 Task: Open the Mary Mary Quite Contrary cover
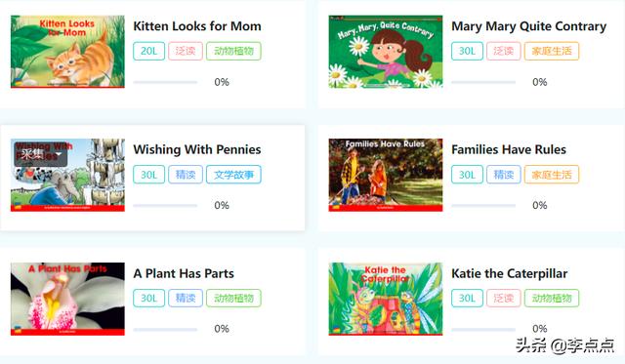pyautogui.click(x=386, y=52)
